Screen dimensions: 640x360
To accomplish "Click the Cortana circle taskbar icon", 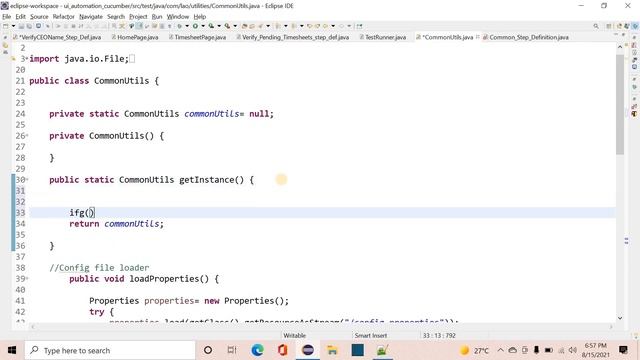I will click(x=208, y=350).
